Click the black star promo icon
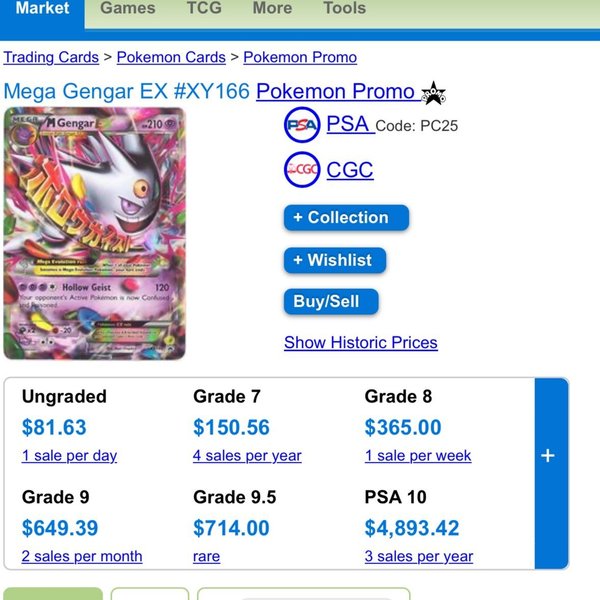600x600 pixels. pos(434,93)
